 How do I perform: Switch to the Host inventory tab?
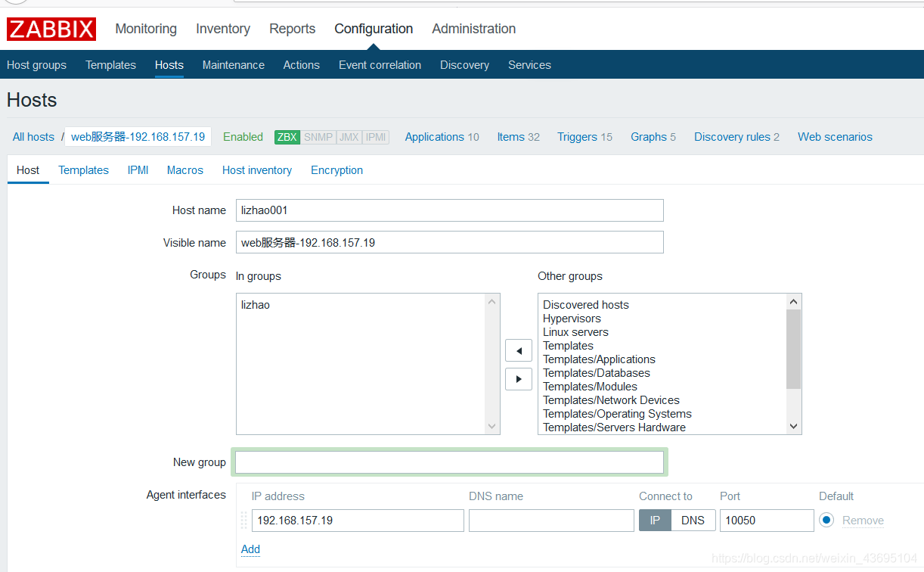[x=257, y=170]
